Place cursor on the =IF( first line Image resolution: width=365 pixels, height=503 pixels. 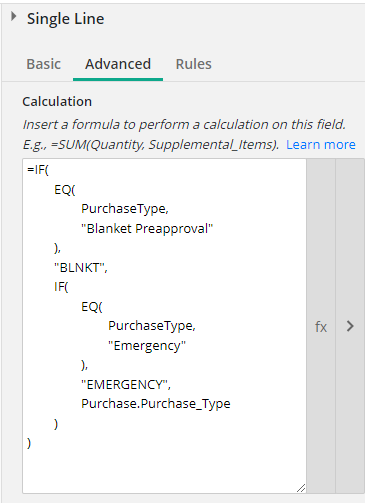click(38, 170)
